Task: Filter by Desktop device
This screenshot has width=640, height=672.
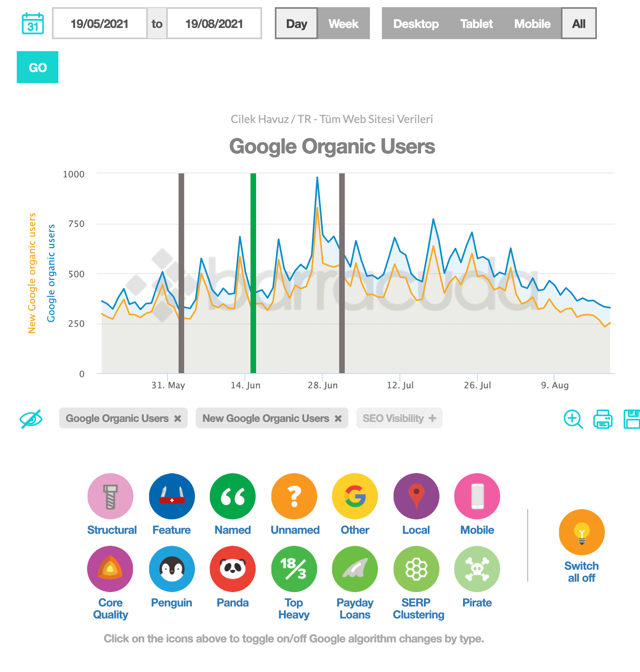Action: coord(416,23)
